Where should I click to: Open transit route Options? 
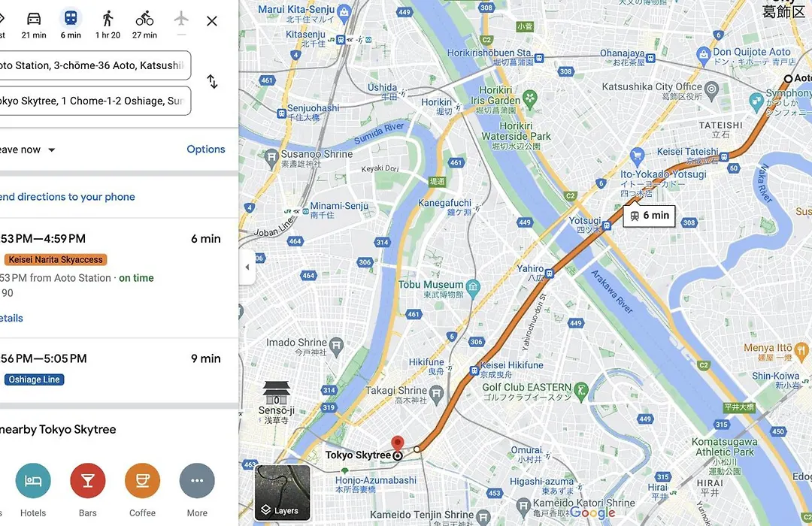point(205,149)
